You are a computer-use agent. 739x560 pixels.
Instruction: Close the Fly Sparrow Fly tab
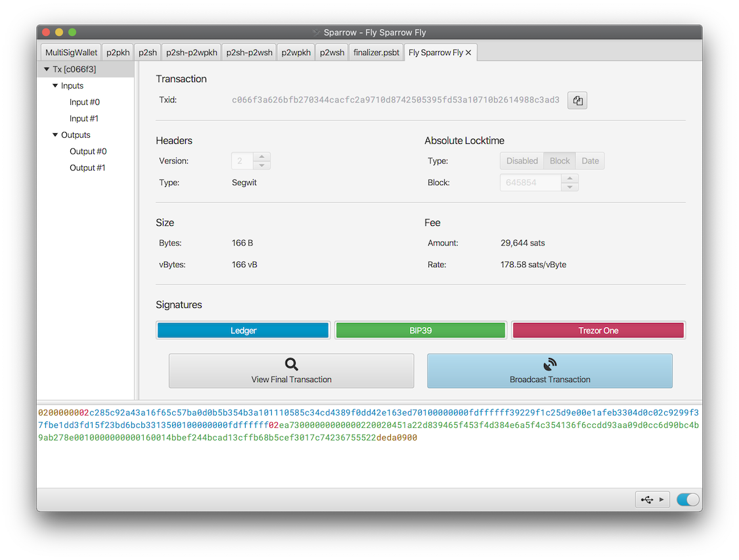[468, 53]
